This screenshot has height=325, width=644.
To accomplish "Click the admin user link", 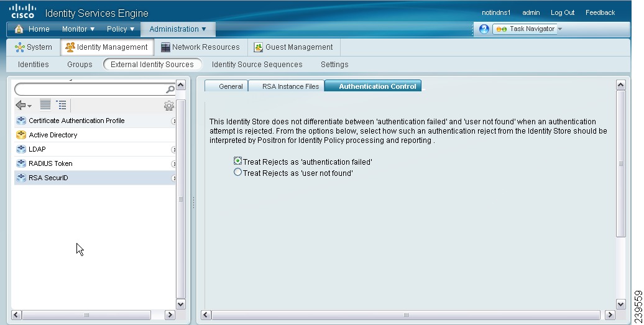I will 531,12.
